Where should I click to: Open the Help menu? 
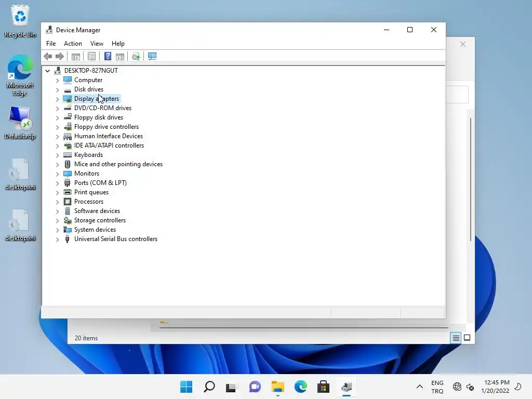click(x=118, y=44)
